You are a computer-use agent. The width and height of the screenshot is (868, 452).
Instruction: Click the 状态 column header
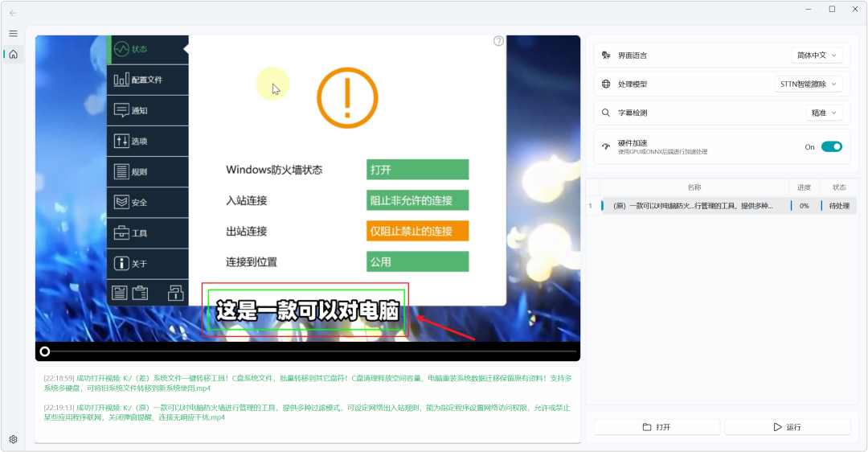tap(839, 187)
